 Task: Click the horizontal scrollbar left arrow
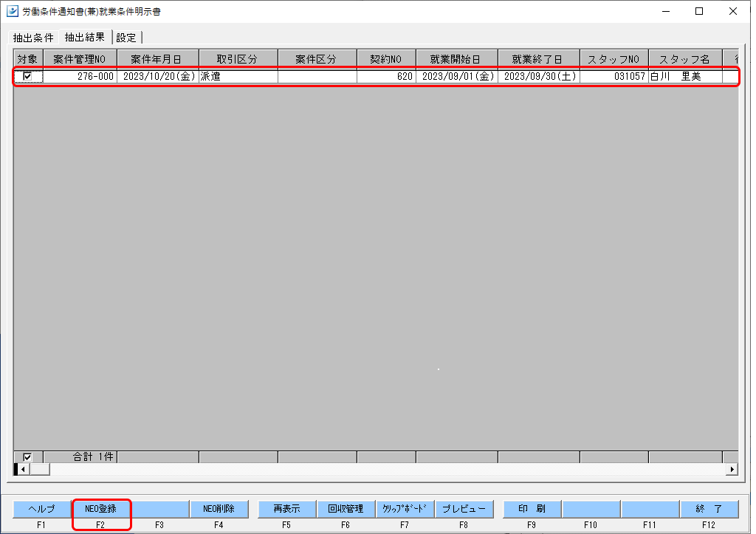(x=23, y=469)
